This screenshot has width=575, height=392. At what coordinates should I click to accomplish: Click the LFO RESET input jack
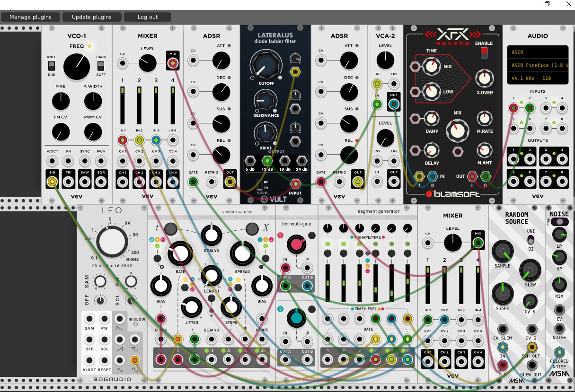(105, 361)
